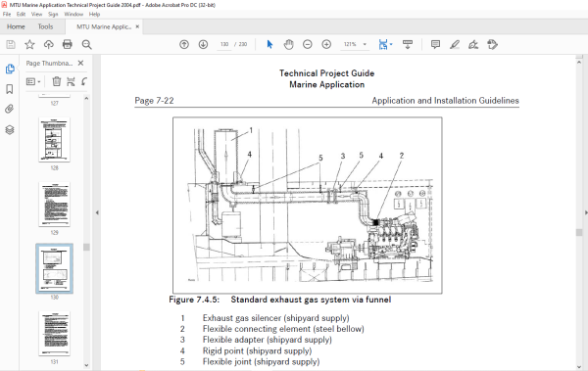
Task: Open the Find text magnifier
Action: tap(86, 45)
